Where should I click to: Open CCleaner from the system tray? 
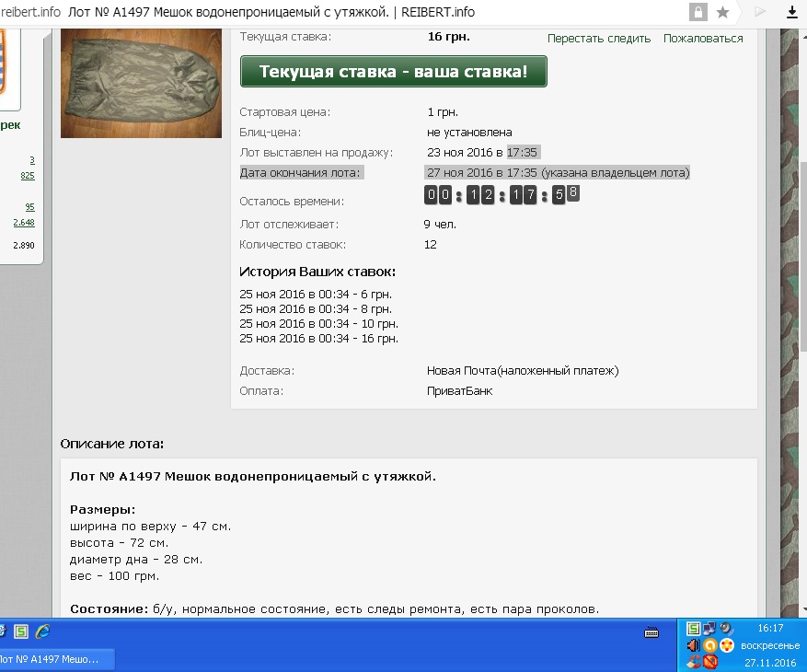[x=693, y=661]
